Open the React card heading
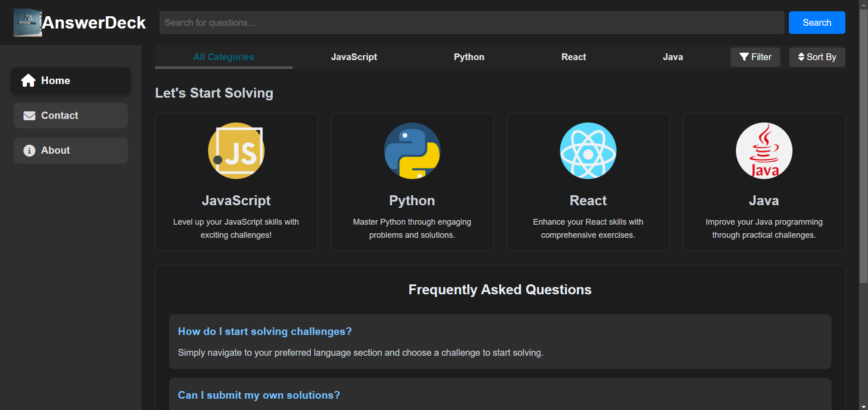Viewport: 868px width, 410px height. pyautogui.click(x=588, y=200)
